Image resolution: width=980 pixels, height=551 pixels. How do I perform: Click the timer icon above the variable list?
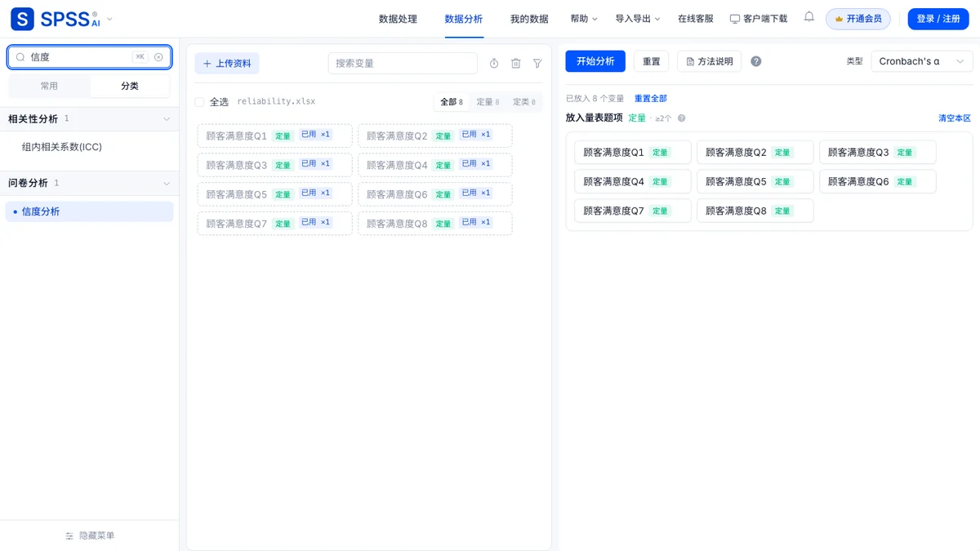point(494,64)
